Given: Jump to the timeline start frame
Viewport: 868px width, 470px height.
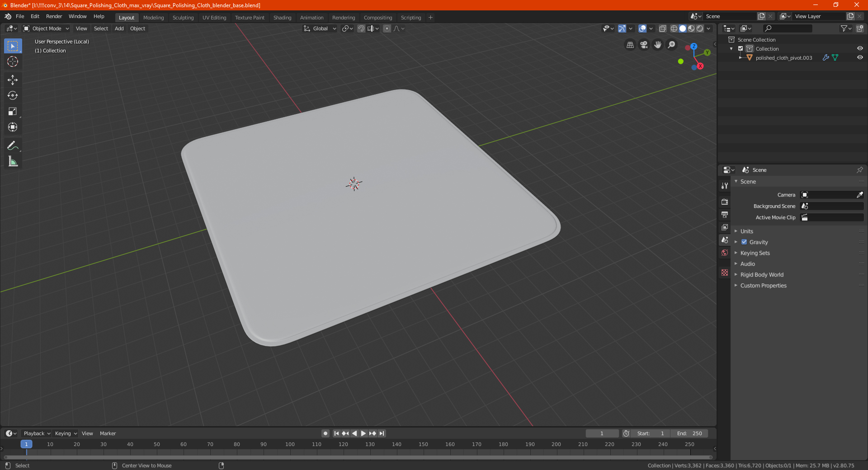Looking at the screenshot, I should point(336,433).
